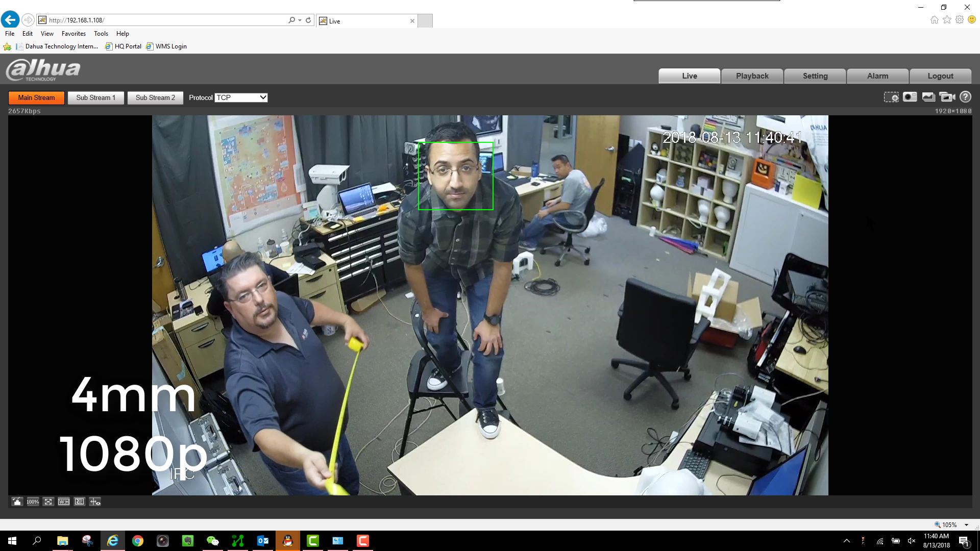
Task: Open the Protocol TCP dropdown
Action: pos(241,97)
